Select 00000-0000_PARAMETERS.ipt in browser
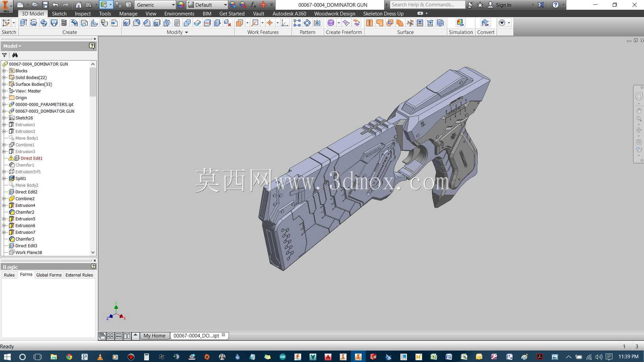 44,104
